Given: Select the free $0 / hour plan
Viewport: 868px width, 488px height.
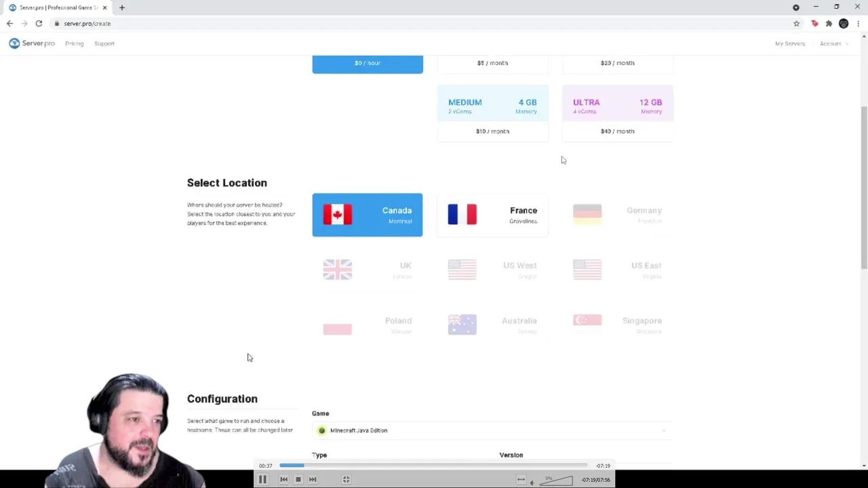Looking at the screenshot, I should coord(368,64).
